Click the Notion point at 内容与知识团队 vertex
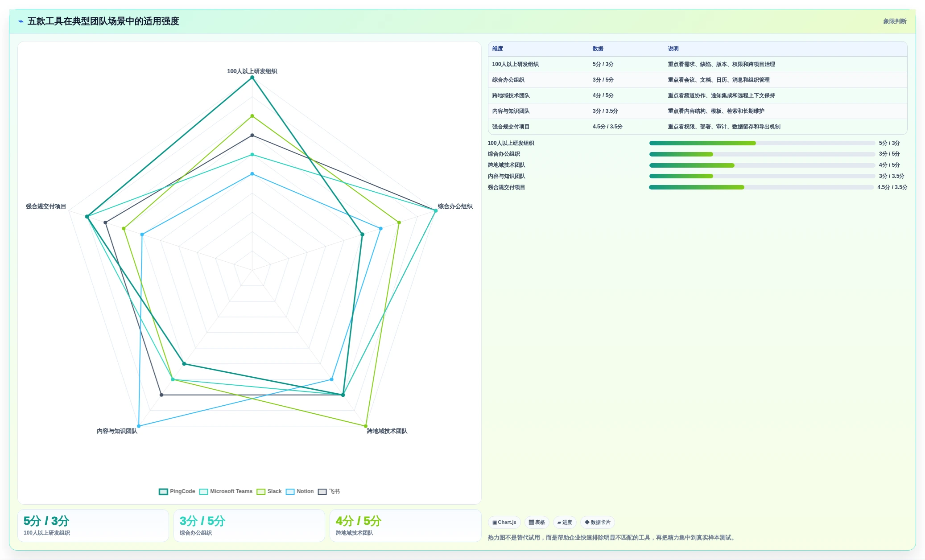The width and height of the screenshot is (925, 560). 139,426
